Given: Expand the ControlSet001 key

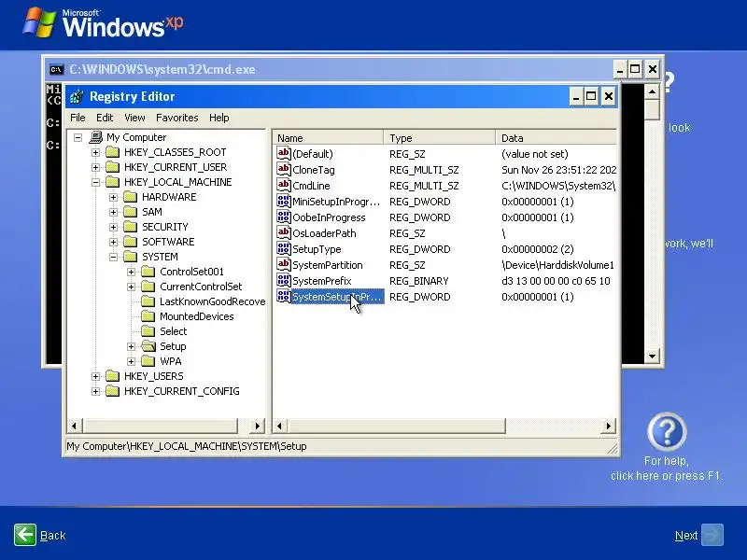Looking at the screenshot, I should 131,272.
